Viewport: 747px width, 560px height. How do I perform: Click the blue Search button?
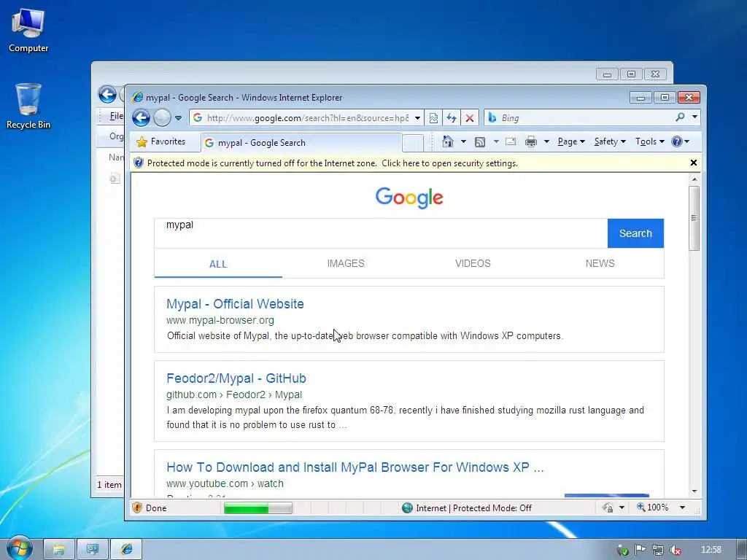click(635, 233)
